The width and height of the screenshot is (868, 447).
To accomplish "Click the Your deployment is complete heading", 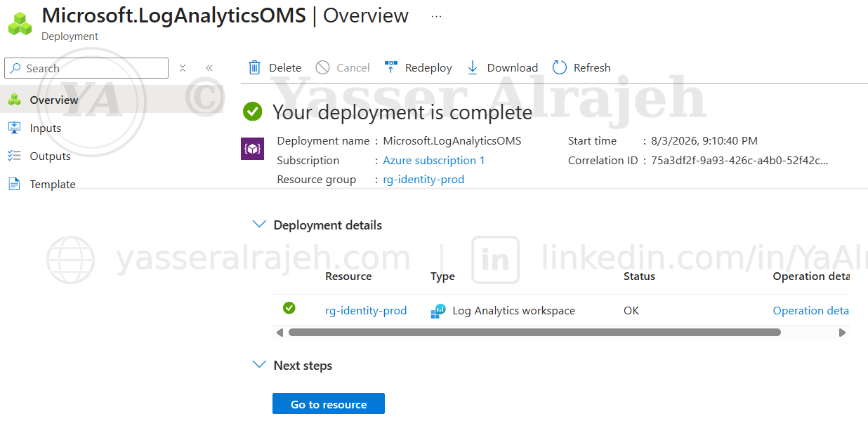I will (x=402, y=112).
